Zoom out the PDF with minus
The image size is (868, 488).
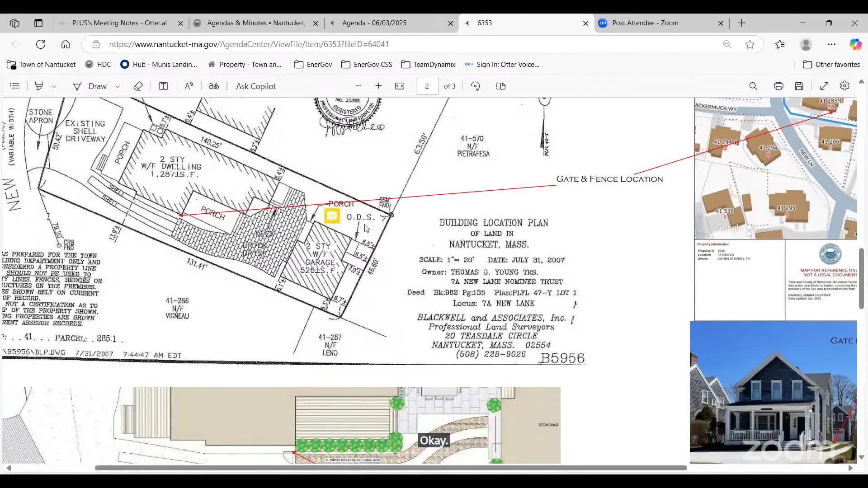tap(359, 86)
